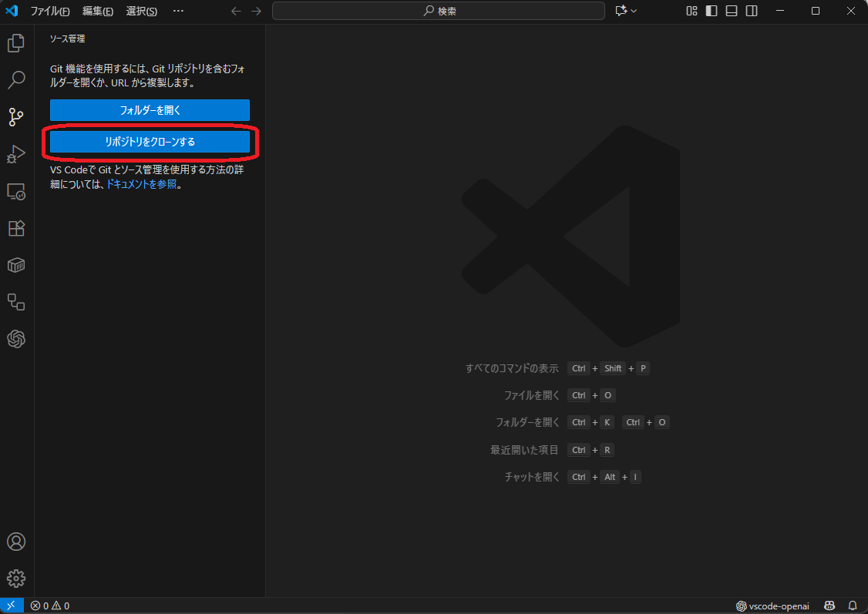Open the Remote Explorer icon
This screenshot has height=614, width=868.
click(x=16, y=191)
